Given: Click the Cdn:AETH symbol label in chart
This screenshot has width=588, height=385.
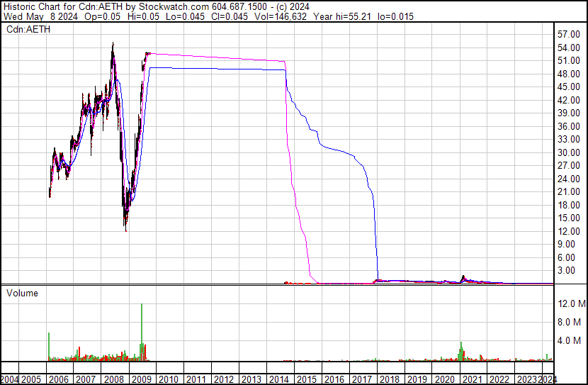Looking at the screenshot, I should [28, 29].
